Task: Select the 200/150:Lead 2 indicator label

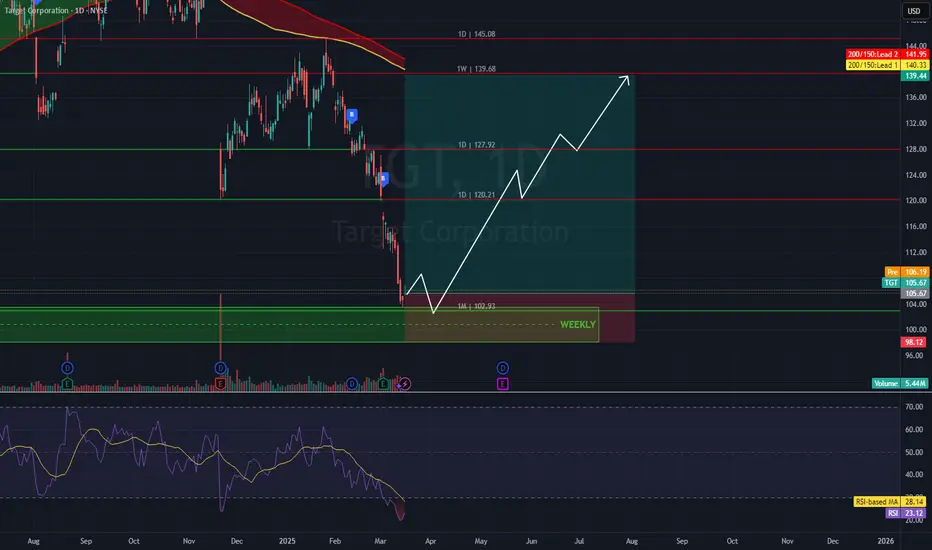Action: click(x=887, y=54)
